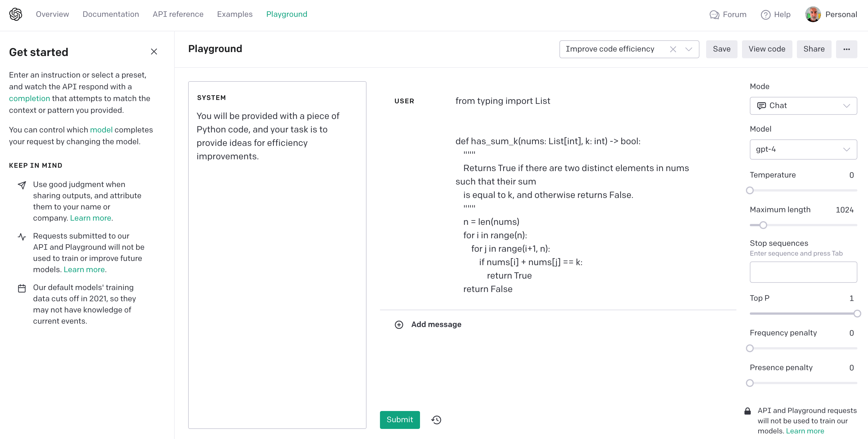
Task: Click the OpenAI logo icon
Action: [x=15, y=14]
